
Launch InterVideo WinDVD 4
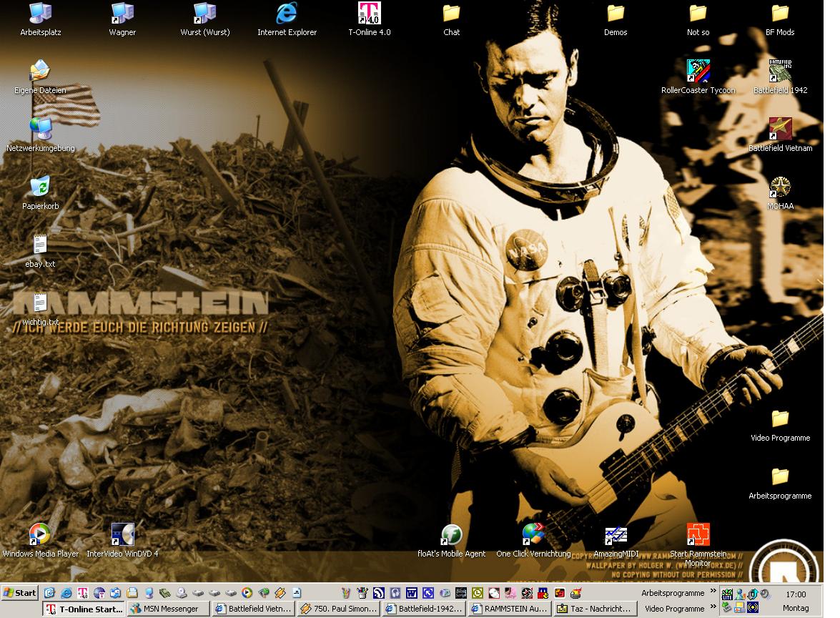(122, 541)
